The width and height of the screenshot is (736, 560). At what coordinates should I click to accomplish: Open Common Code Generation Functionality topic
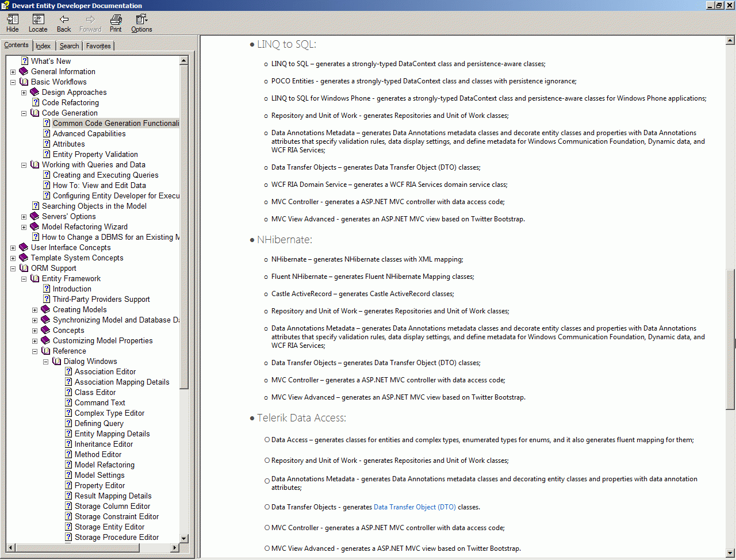tap(116, 123)
